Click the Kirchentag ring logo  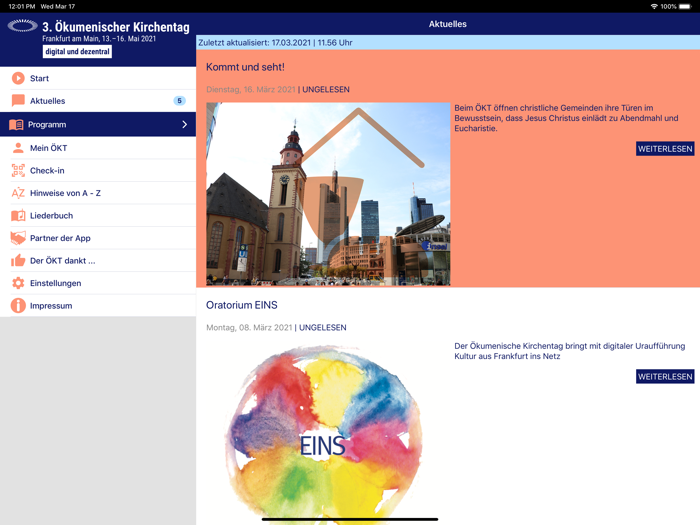(22, 26)
